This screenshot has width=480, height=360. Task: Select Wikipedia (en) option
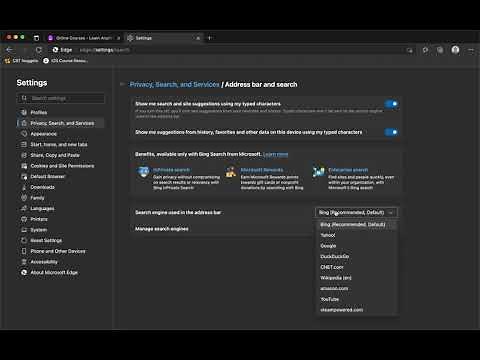point(357,278)
